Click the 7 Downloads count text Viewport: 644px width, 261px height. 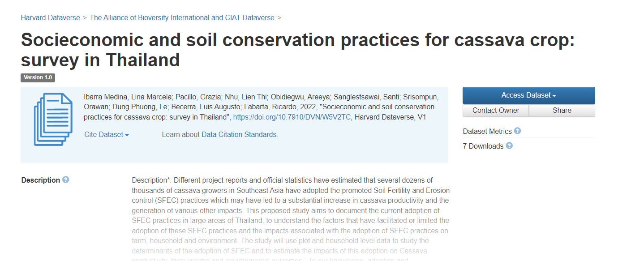(x=483, y=146)
